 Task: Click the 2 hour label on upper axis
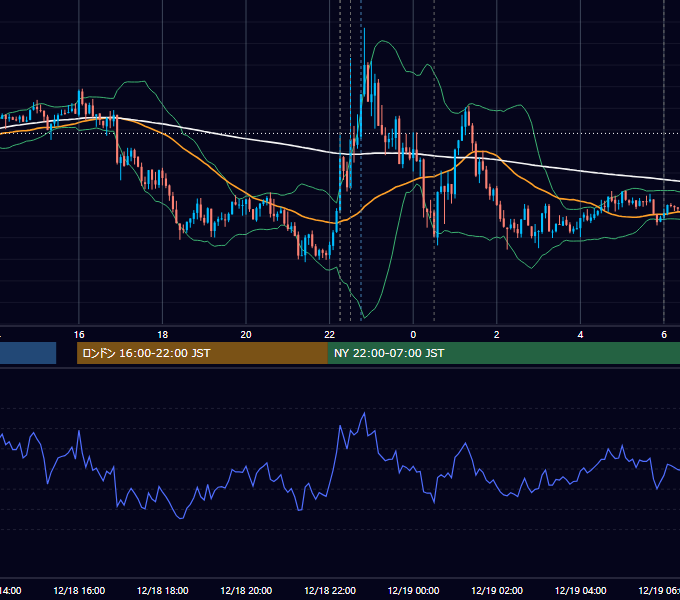pyautogui.click(x=497, y=334)
